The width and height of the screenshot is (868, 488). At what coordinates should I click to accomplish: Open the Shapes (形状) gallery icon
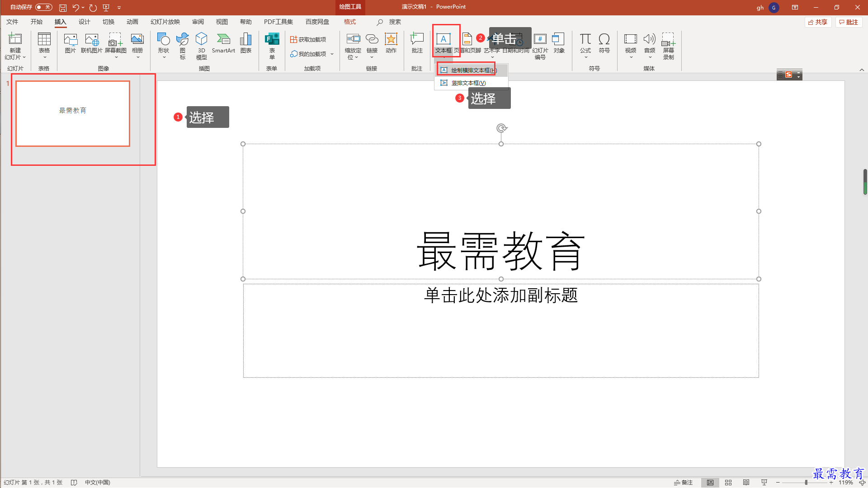pyautogui.click(x=163, y=39)
